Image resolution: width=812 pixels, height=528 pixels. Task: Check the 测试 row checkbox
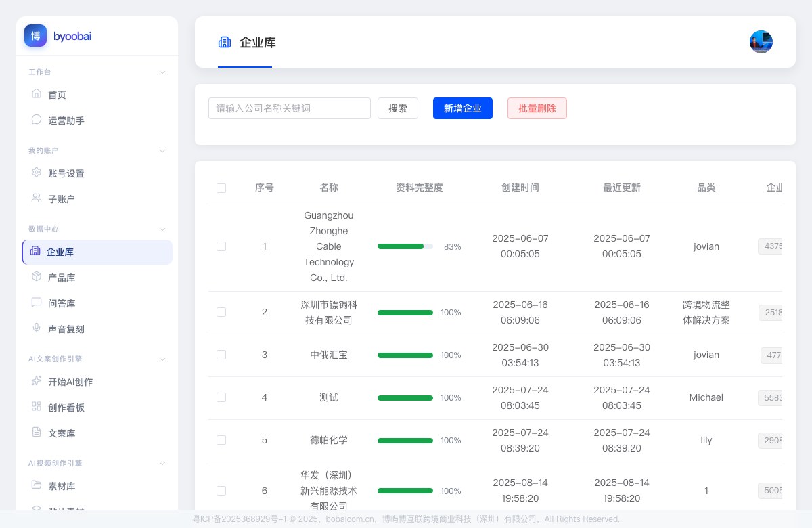(x=221, y=397)
